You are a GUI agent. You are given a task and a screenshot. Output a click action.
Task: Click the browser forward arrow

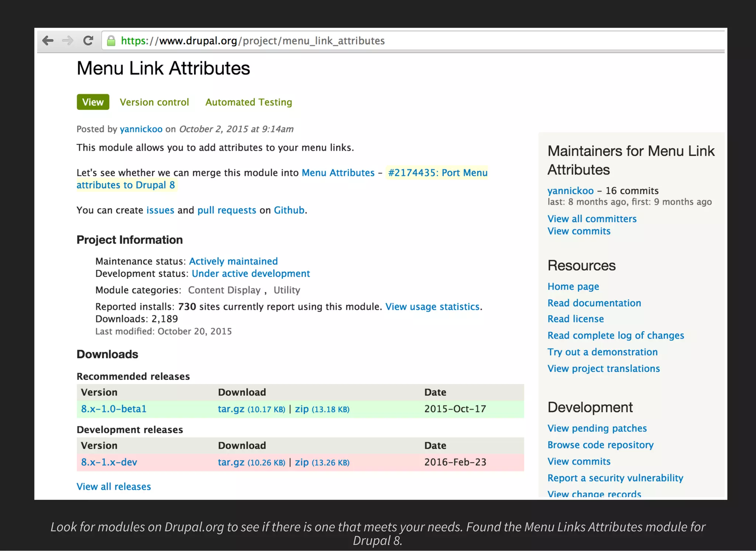point(68,41)
